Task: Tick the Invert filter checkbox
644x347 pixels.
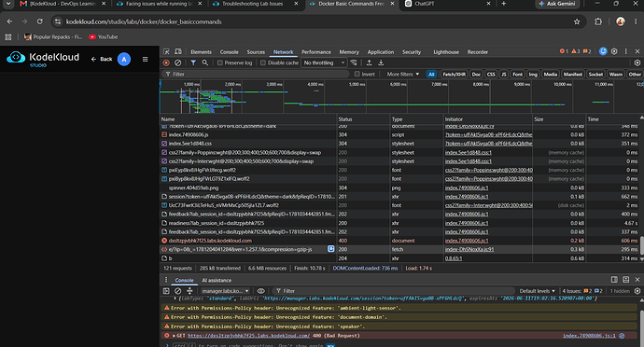Action: click(x=357, y=74)
